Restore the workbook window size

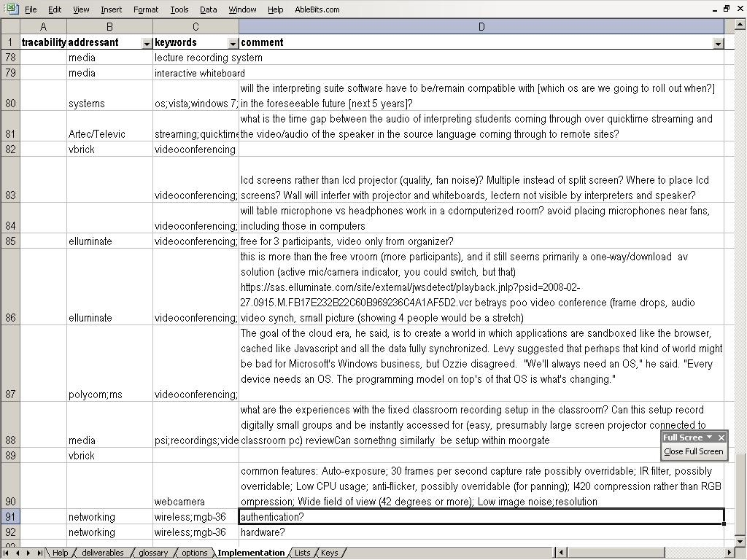coord(727,9)
